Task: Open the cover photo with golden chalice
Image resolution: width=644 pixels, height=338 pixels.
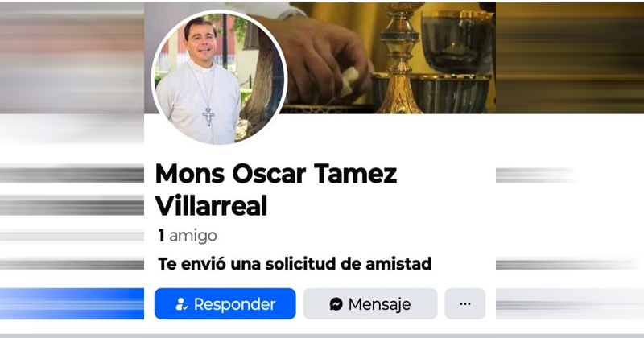Action: (390, 57)
